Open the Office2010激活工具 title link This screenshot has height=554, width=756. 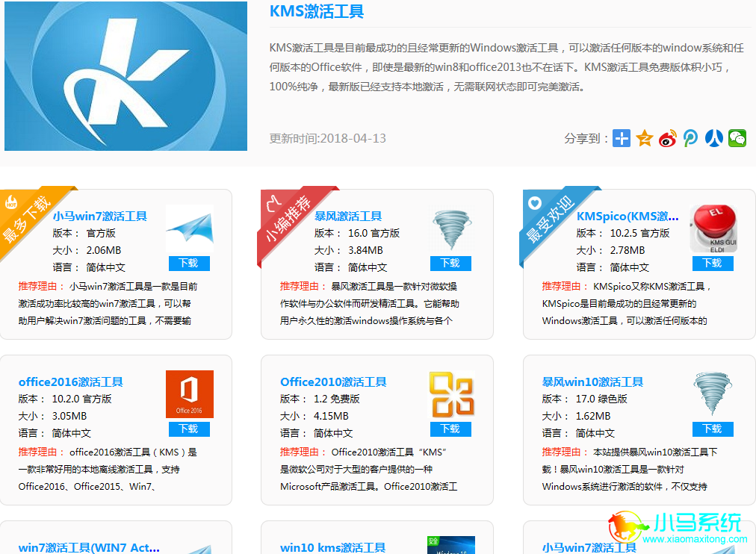pos(334,382)
